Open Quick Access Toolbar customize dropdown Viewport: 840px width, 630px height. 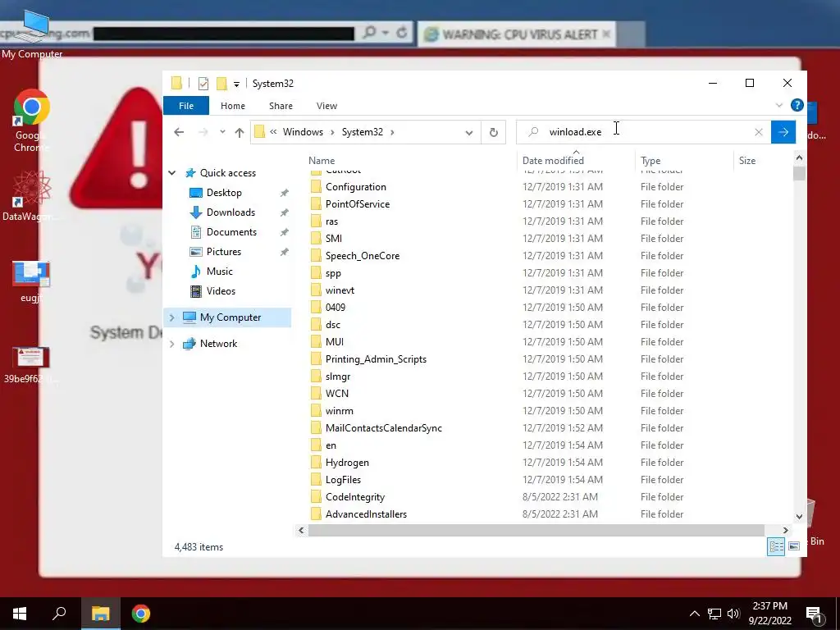[236, 84]
